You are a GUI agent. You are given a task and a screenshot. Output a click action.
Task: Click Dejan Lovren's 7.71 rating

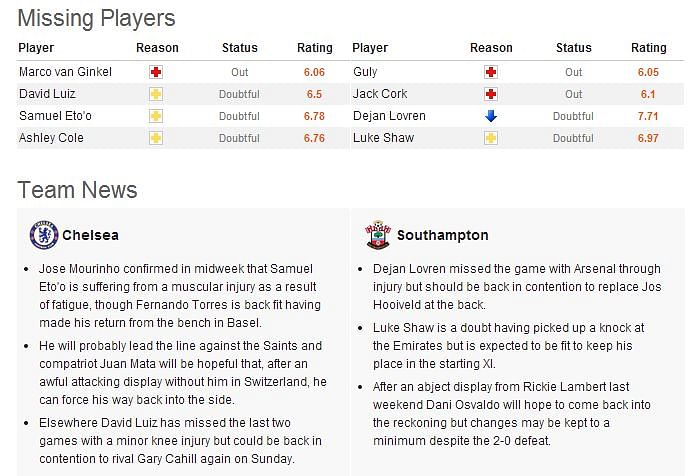pyautogui.click(x=648, y=116)
